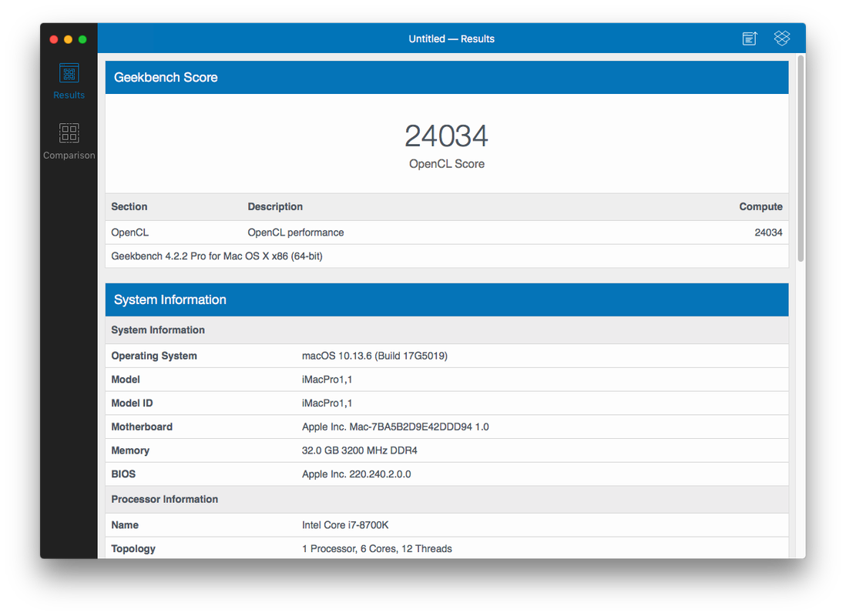Select 'Apple Inc. Mac-7BA5B2D9E42DDD94 1.0' value
Image resolution: width=846 pixels, height=616 pixels.
pyautogui.click(x=395, y=427)
